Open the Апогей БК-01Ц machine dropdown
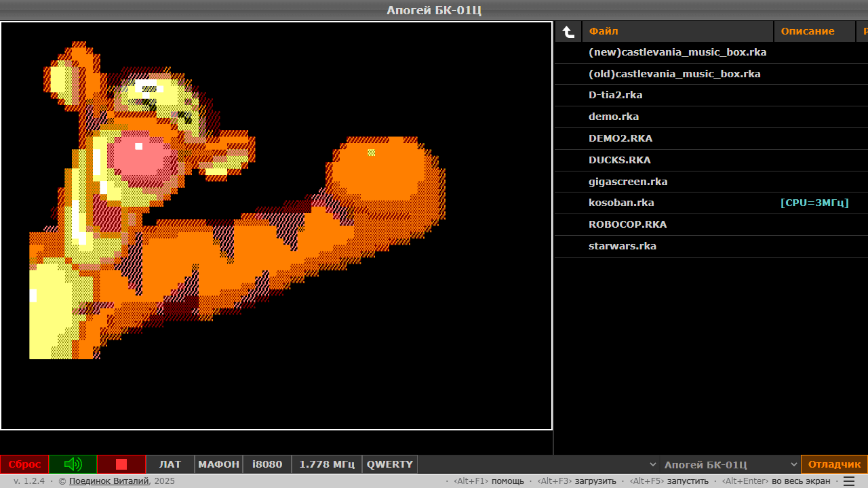This screenshot has height=488, width=868. [x=730, y=464]
